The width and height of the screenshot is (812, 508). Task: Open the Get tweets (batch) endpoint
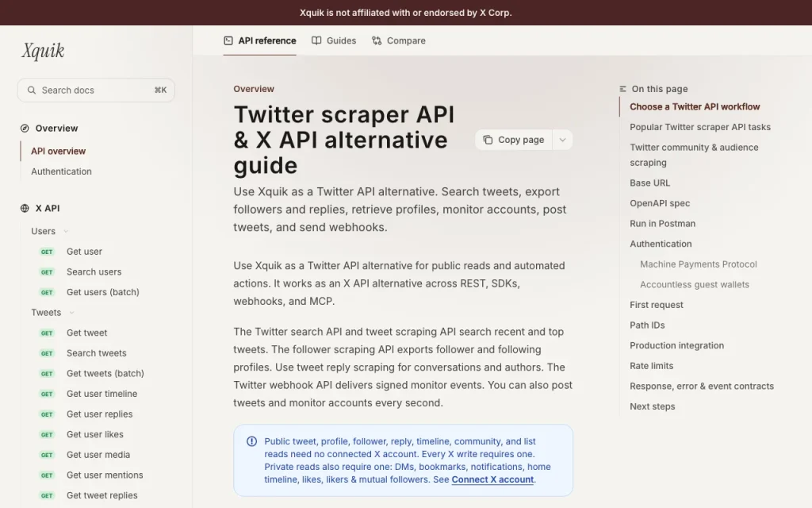point(105,373)
